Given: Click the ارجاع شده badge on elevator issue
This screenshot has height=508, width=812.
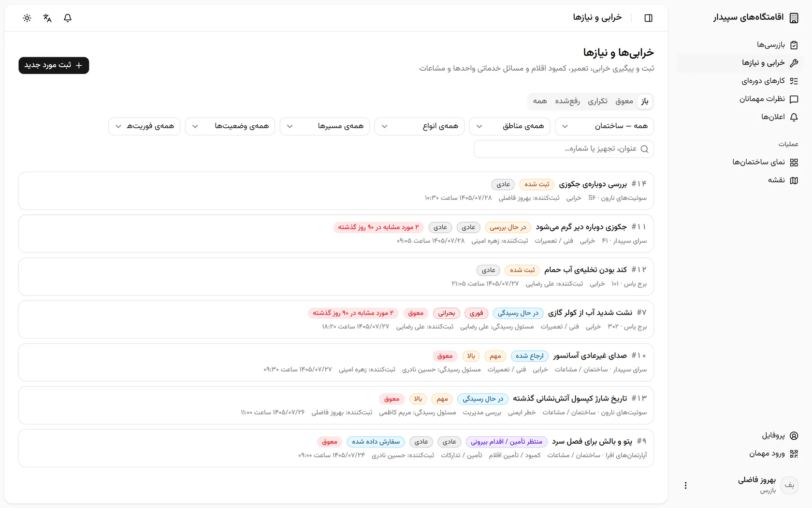Looking at the screenshot, I should pos(529,356).
